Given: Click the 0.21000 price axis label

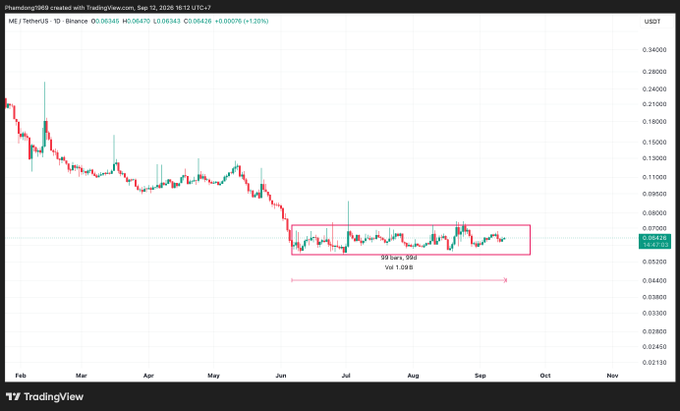Looking at the screenshot, I should 654,104.
